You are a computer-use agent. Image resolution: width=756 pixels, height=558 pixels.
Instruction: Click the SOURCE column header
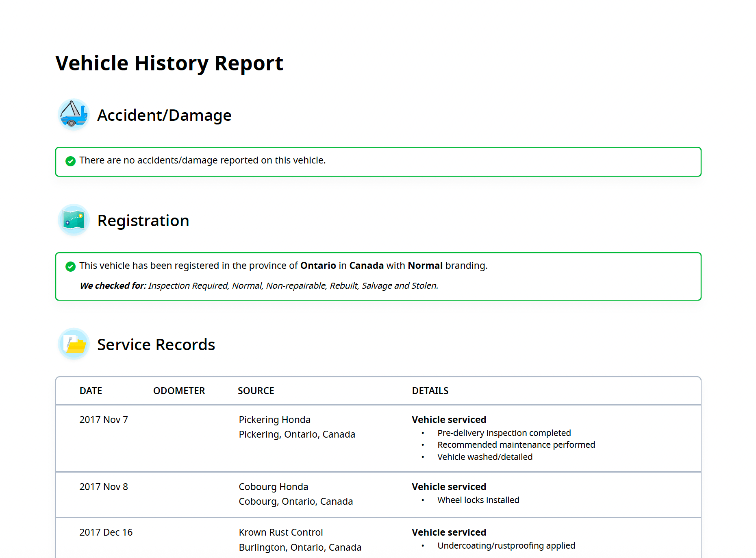click(256, 391)
